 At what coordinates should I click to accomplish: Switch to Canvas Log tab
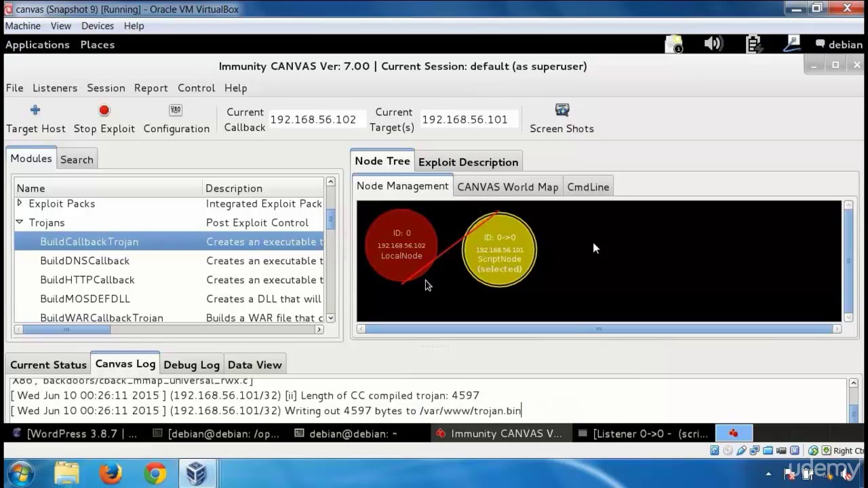coord(125,363)
